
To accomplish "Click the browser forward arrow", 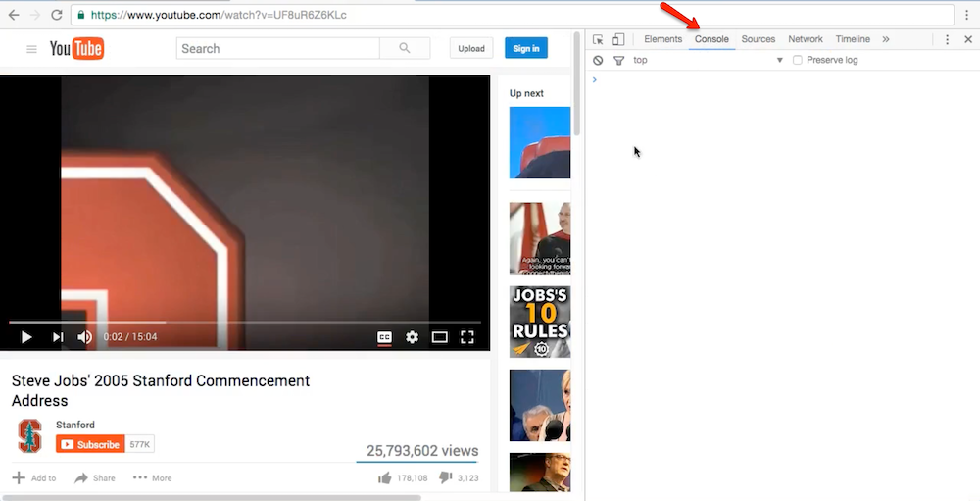I will click(x=35, y=15).
